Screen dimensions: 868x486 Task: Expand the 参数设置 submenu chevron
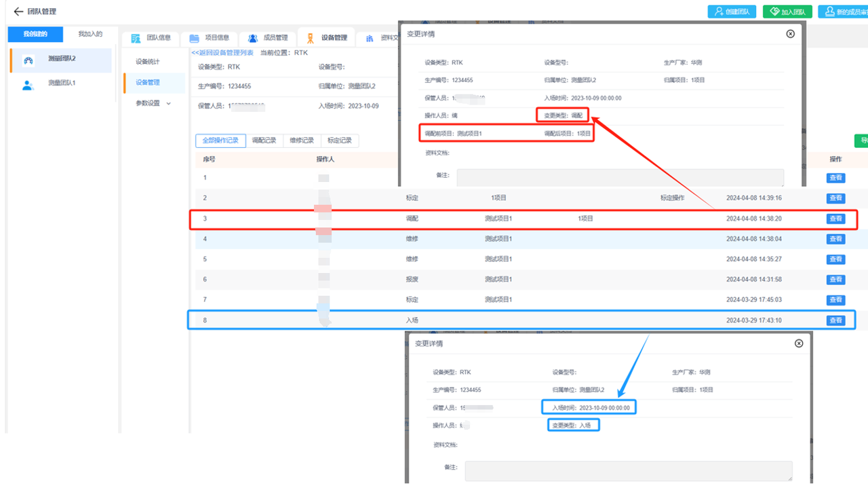click(169, 104)
